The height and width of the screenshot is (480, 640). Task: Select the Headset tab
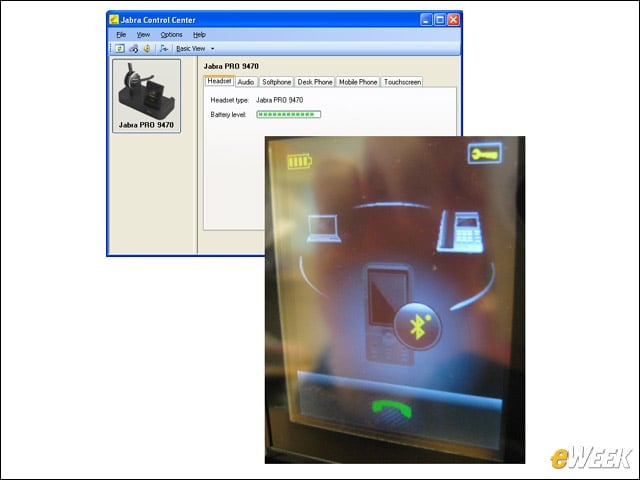pos(219,81)
